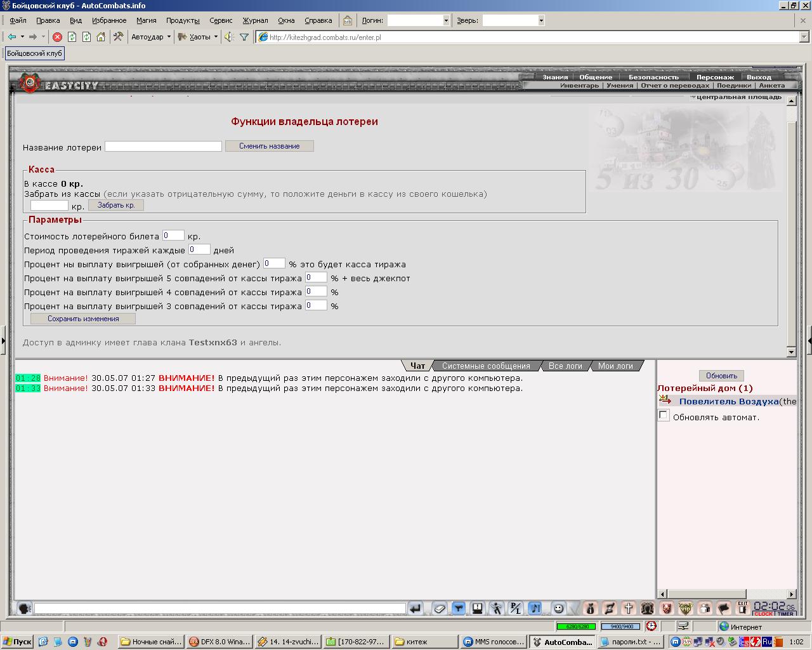Open the address bar URL dropdown arrow
812x650 pixels.
(804, 37)
